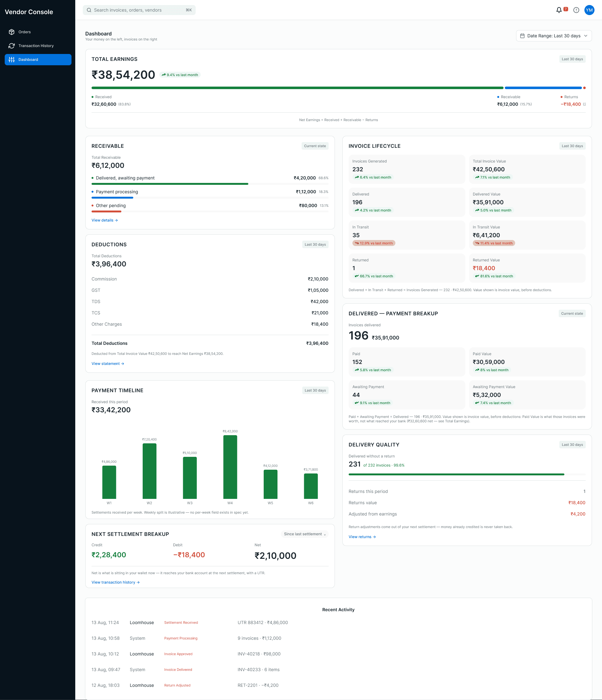This screenshot has width=602, height=700.
Task: Click the Delivered, awaiting payment progress bar
Action: coord(210,184)
